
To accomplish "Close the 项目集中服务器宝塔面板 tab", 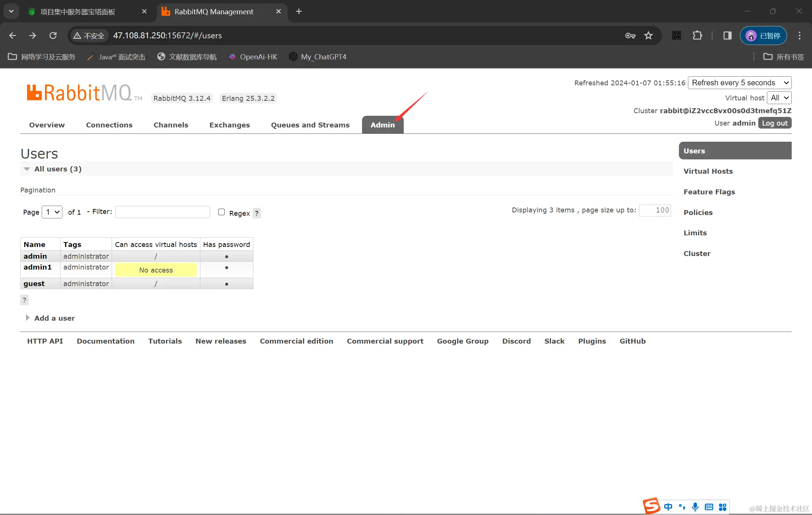I will pos(144,11).
